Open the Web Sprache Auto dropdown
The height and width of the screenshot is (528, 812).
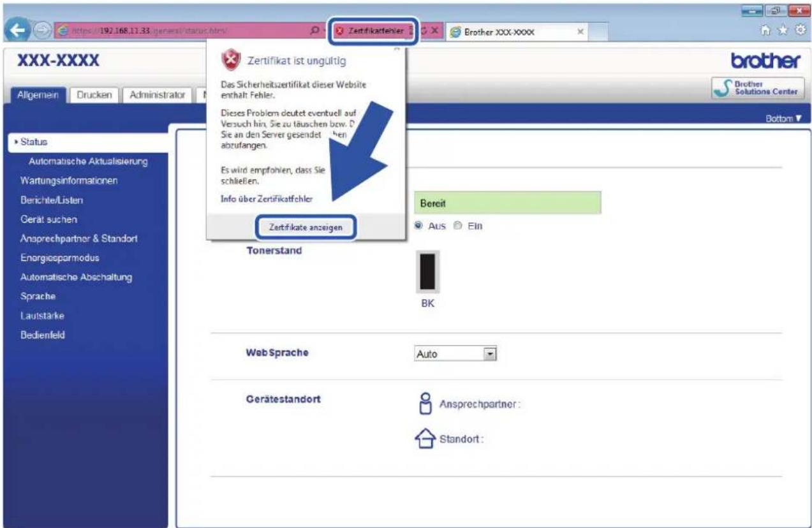[455, 353]
